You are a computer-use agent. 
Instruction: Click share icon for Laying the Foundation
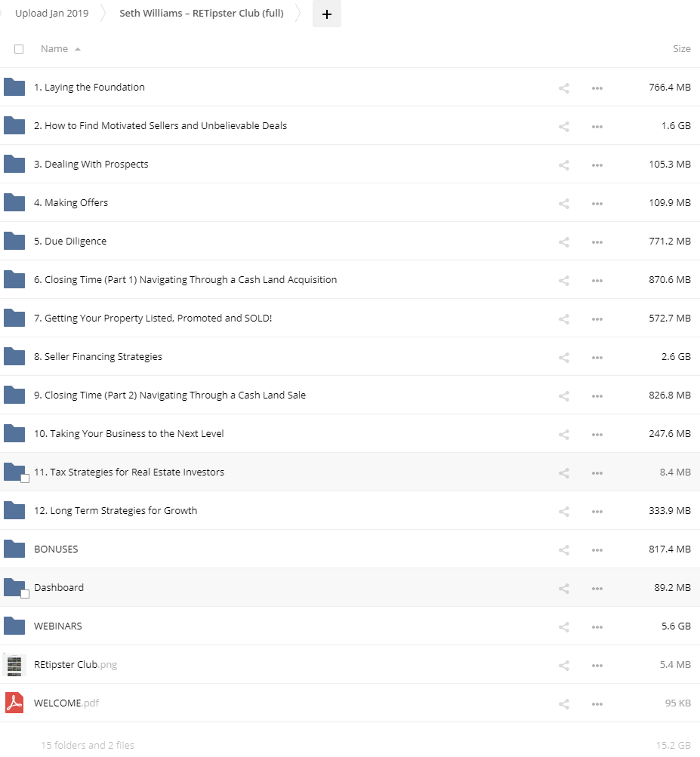(x=563, y=88)
